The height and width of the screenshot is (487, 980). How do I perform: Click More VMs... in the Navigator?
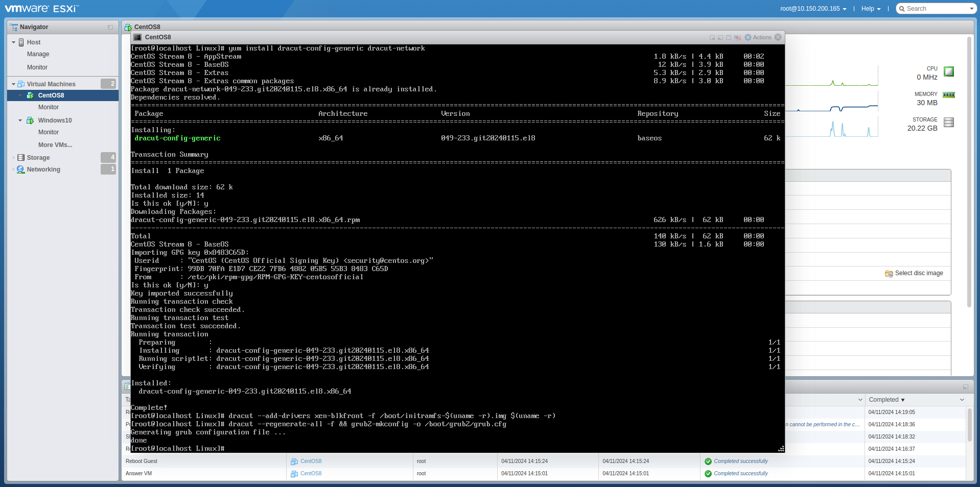(55, 145)
